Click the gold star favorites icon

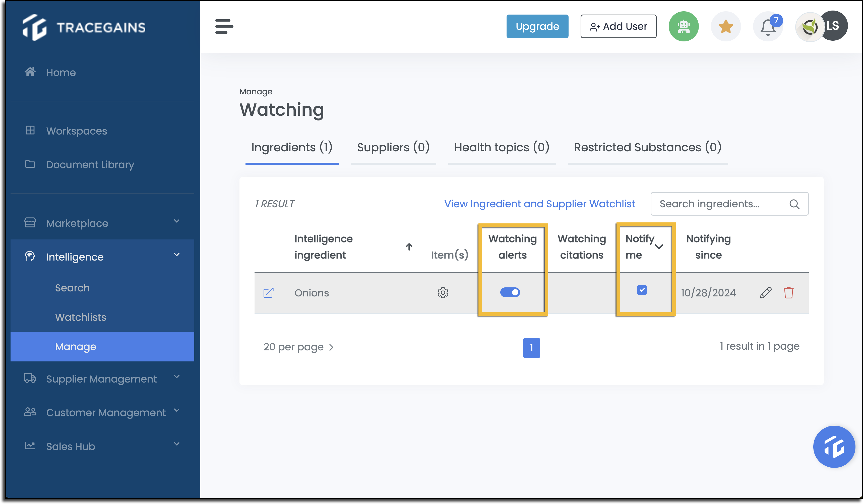(x=726, y=26)
